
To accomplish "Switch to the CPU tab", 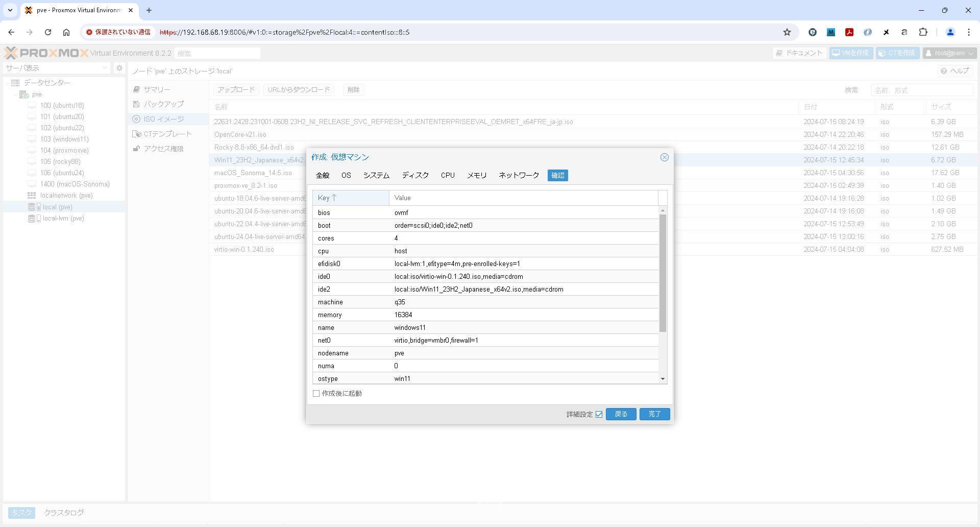I will (x=448, y=176).
